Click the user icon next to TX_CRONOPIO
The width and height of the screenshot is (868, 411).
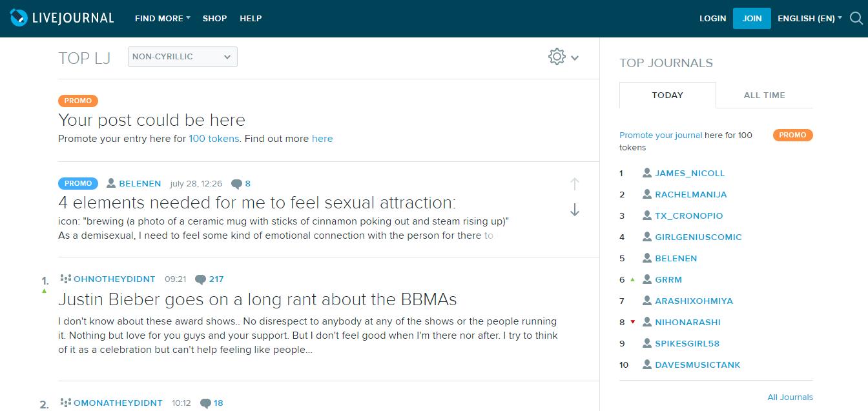(647, 216)
